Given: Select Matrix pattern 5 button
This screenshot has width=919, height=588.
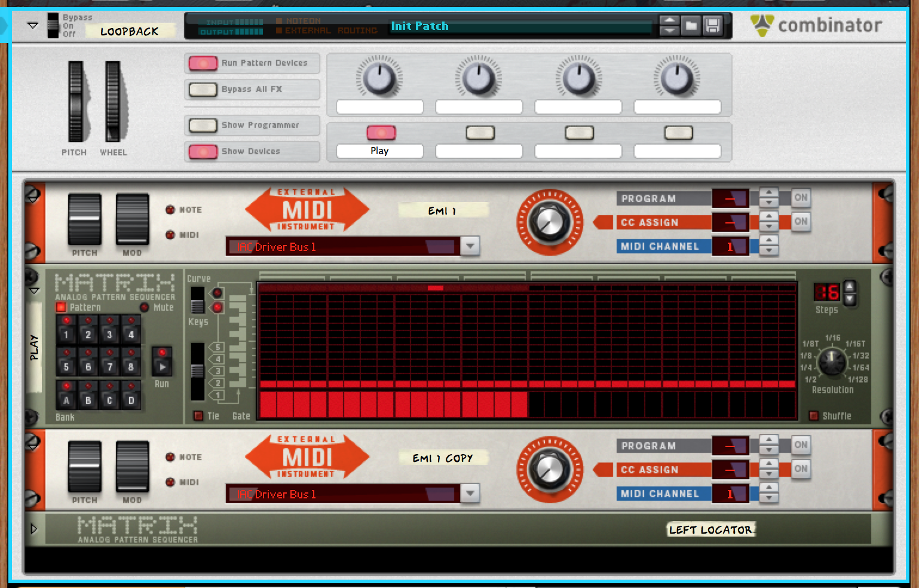Looking at the screenshot, I should (x=66, y=362).
